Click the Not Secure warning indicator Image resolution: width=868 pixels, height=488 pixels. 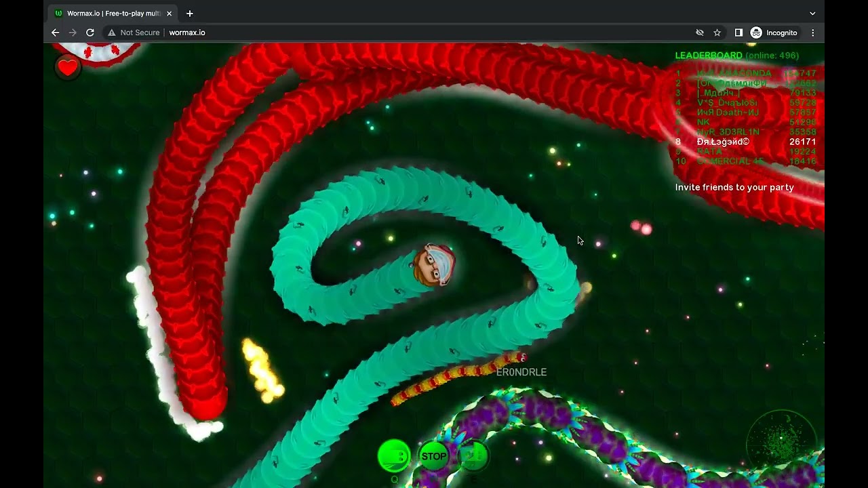click(134, 33)
